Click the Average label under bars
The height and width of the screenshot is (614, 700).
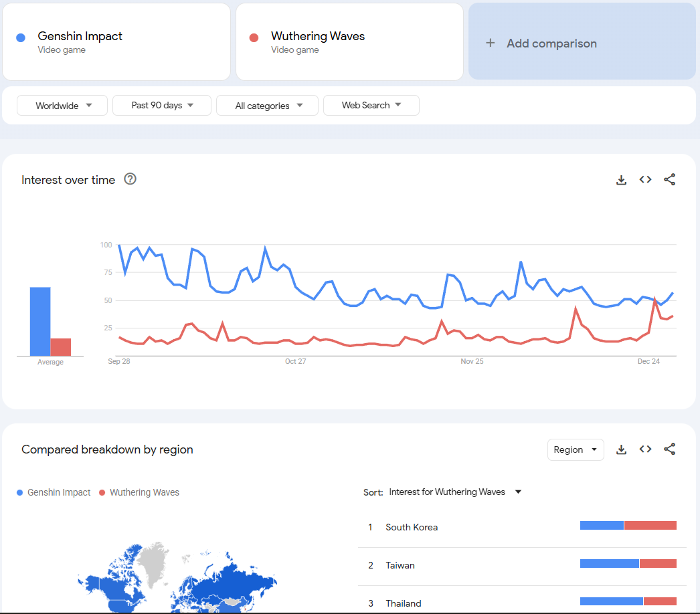[x=50, y=362]
